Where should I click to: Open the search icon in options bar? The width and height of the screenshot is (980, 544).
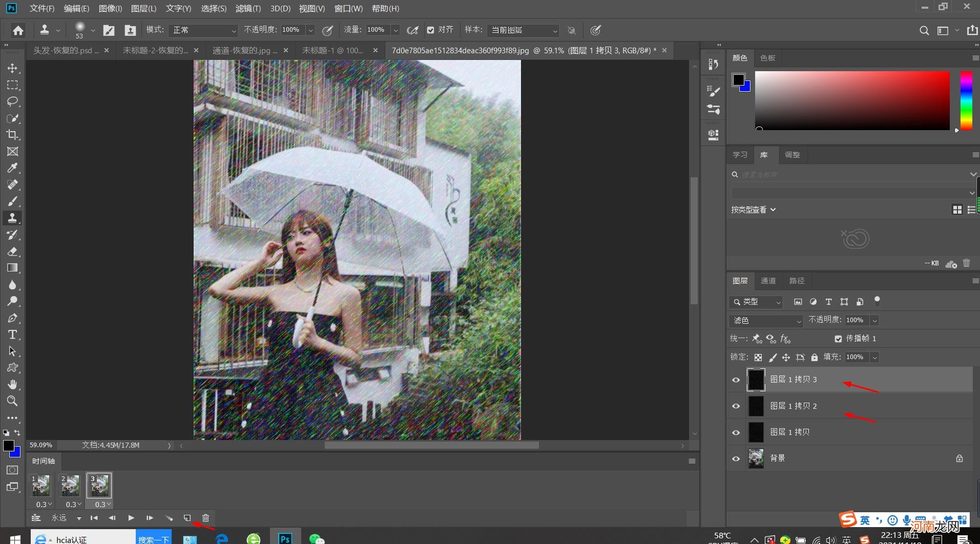924,30
